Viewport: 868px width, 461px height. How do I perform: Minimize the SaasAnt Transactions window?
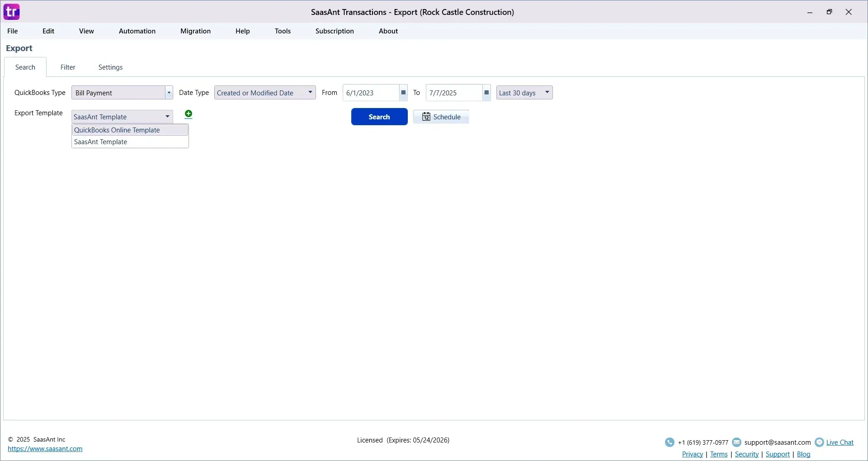[x=810, y=12]
